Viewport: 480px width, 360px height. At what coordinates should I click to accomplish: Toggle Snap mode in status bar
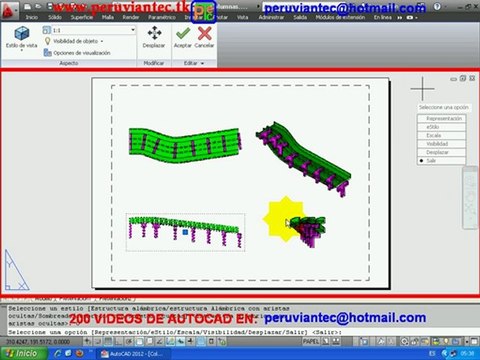(98, 341)
